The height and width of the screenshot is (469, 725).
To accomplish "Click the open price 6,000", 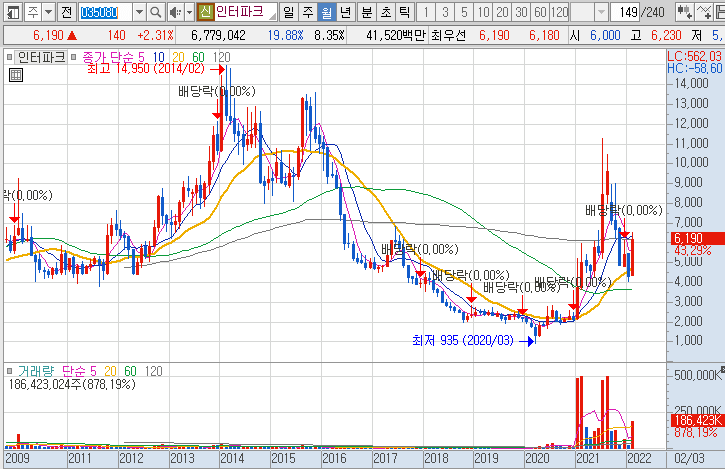I will 605,35.
